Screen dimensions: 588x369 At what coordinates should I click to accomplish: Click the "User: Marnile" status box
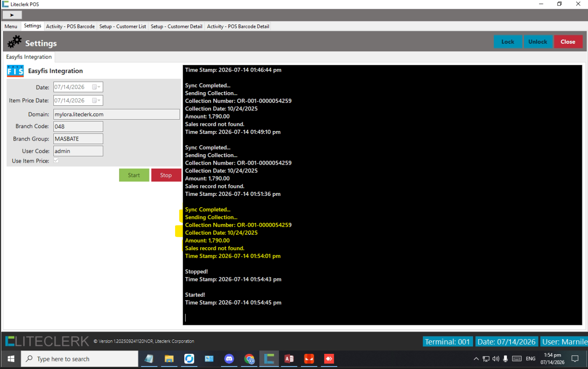point(564,342)
